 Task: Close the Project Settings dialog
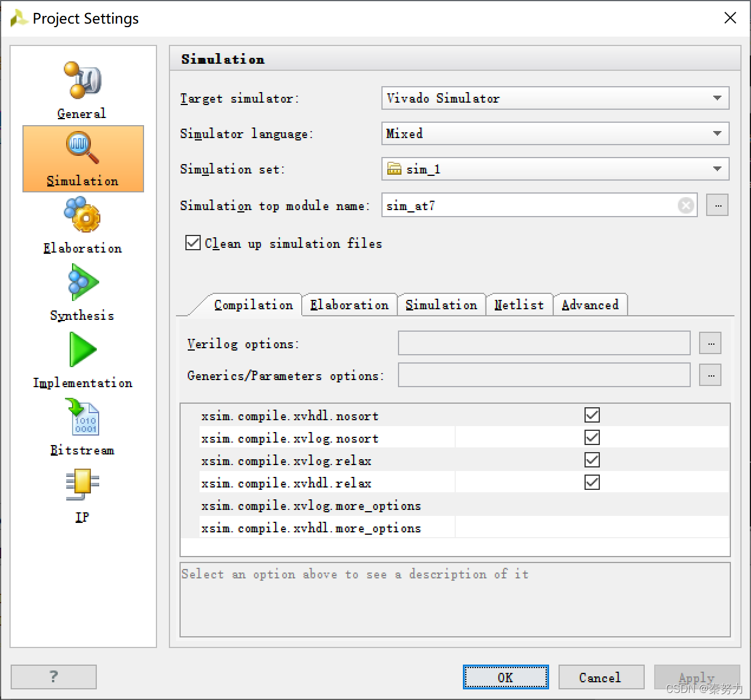click(x=730, y=18)
